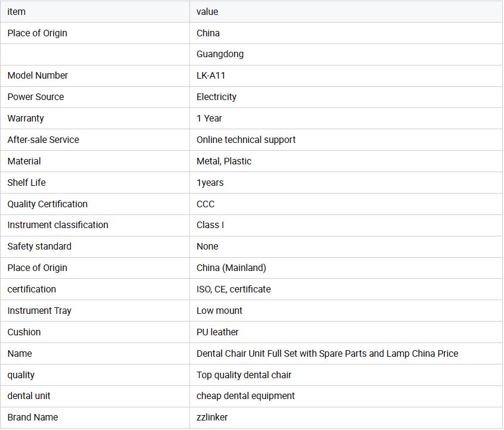Click the Guangdong value cell
This screenshot has height=430, width=504.
pyautogui.click(x=220, y=54)
